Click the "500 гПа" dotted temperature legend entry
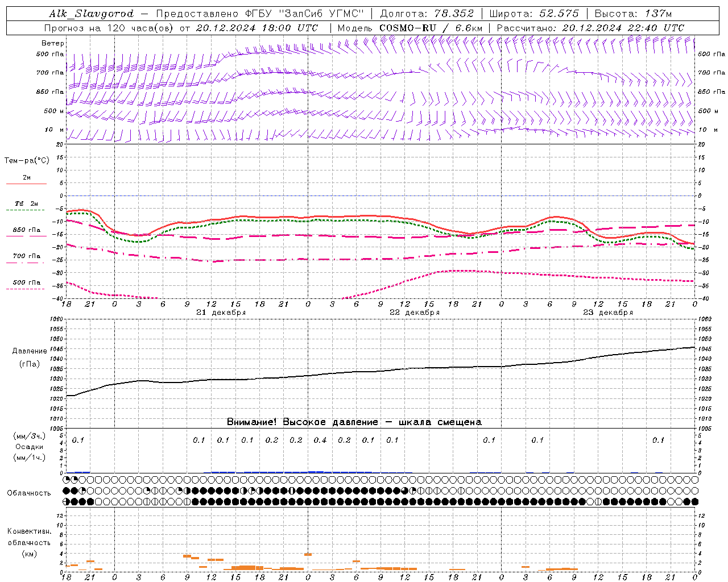 [26, 285]
